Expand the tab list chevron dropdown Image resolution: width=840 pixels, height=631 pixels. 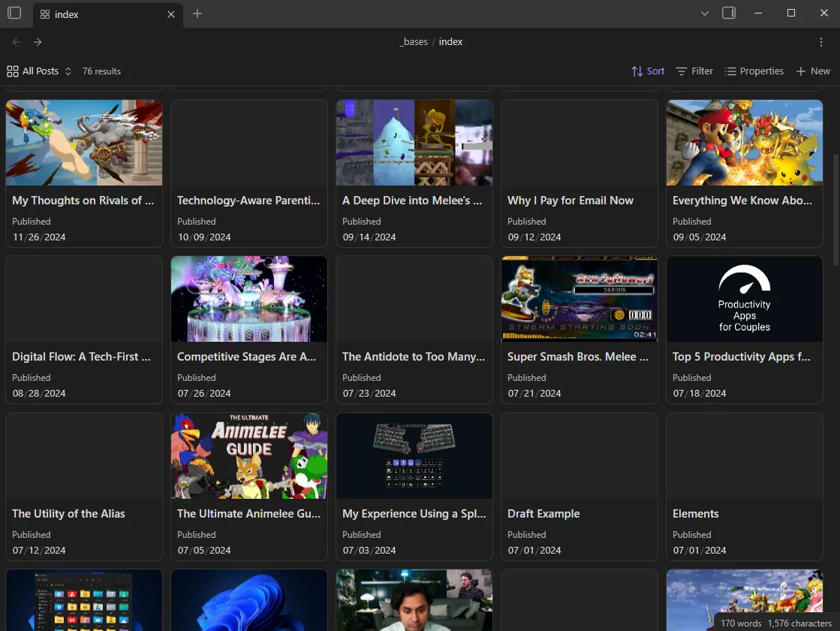pos(704,14)
